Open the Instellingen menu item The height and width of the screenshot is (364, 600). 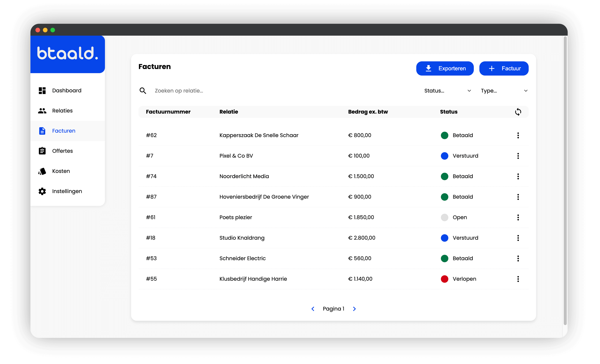[68, 191]
